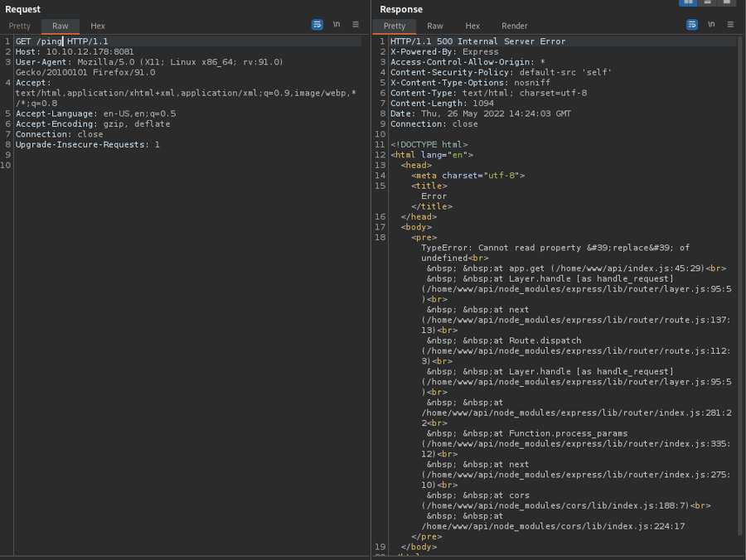Screen dimensions: 746x560
Task: Select the Response Pretty tab
Action: click(395, 26)
